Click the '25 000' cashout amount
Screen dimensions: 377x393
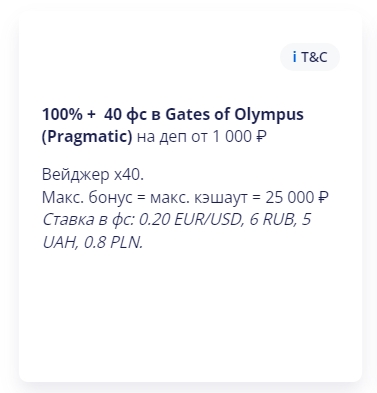290,197
